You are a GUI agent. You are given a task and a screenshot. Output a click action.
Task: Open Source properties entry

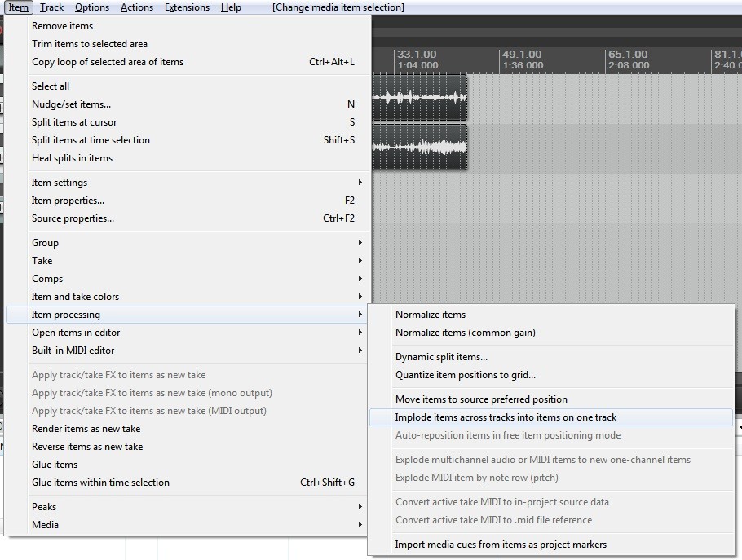pos(188,218)
